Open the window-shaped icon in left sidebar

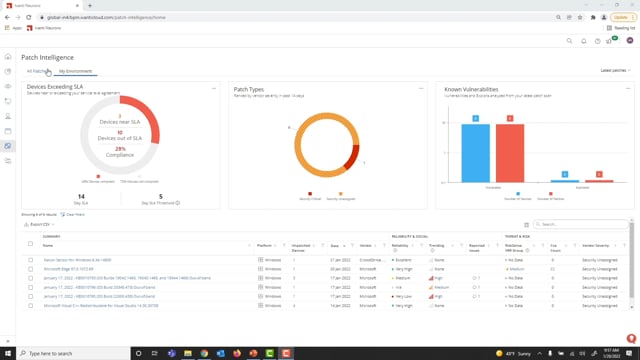[x=8, y=131]
